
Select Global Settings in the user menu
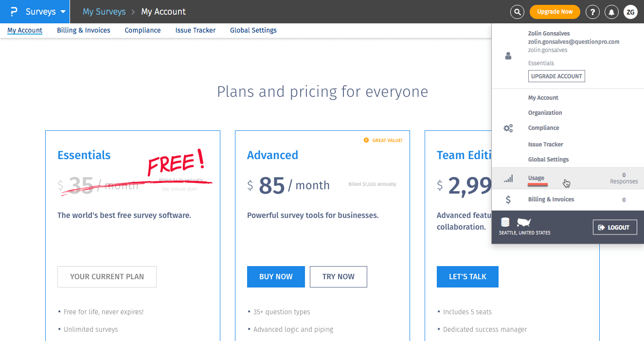548,160
